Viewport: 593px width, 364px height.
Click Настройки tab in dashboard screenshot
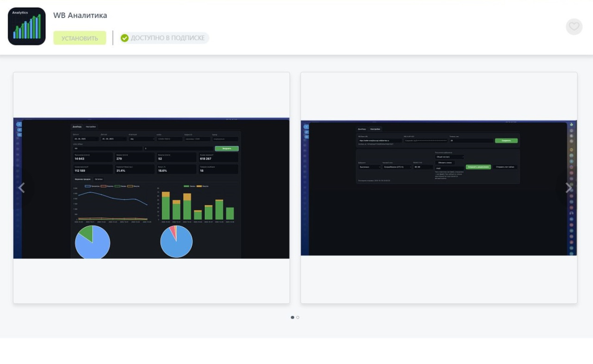[91, 126]
